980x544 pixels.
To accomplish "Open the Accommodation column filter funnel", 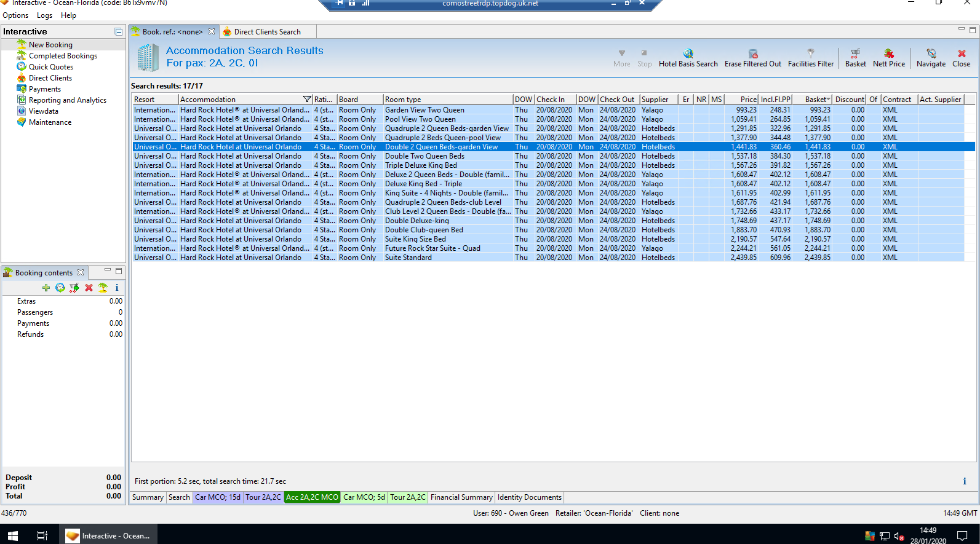I will (307, 100).
